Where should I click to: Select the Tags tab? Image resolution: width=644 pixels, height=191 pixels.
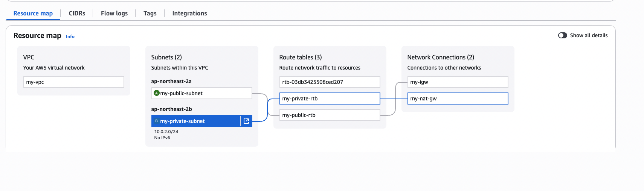pyautogui.click(x=150, y=14)
